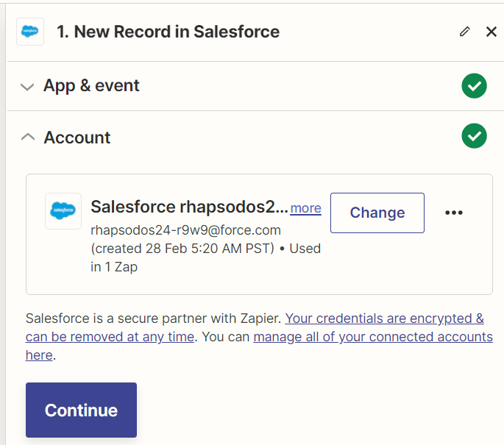The height and width of the screenshot is (445, 504).
Task: Click Salesforce cloud icon in account card
Action: [63, 211]
